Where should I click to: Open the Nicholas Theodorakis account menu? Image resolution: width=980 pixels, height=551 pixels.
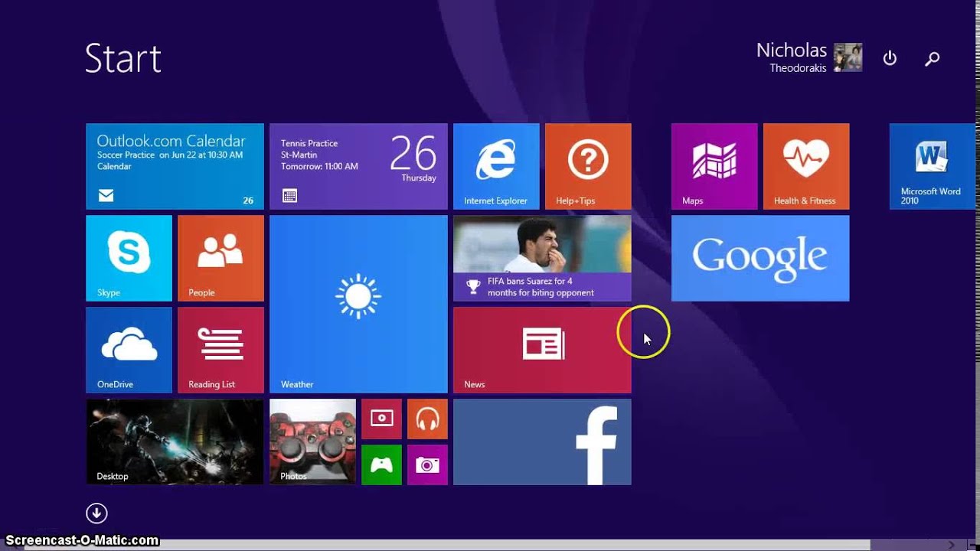(808, 57)
